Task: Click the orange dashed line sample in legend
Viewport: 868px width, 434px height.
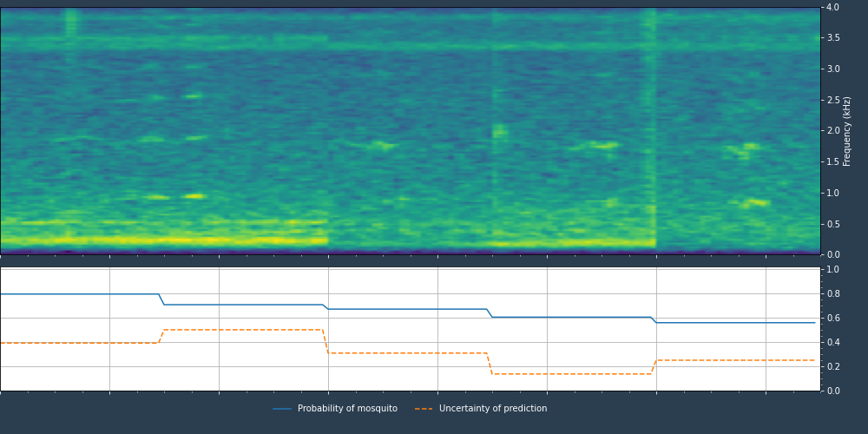Action: [x=424, y=409]
